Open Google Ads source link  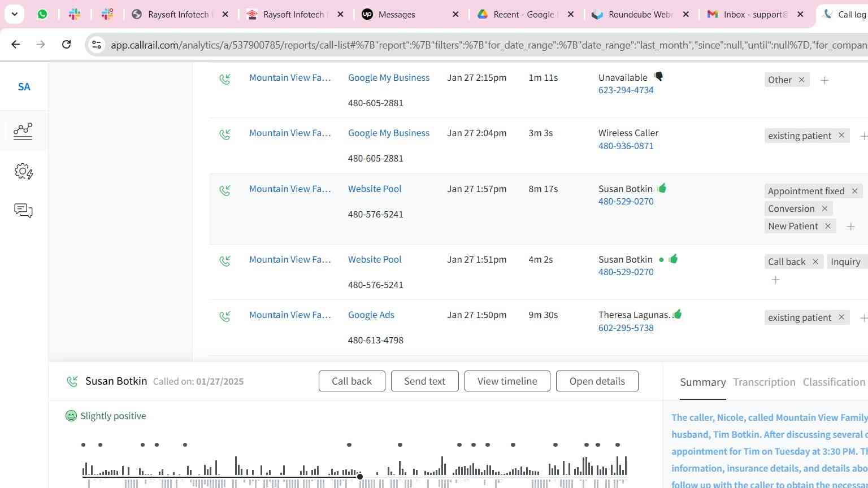click(x=371, y=315)
